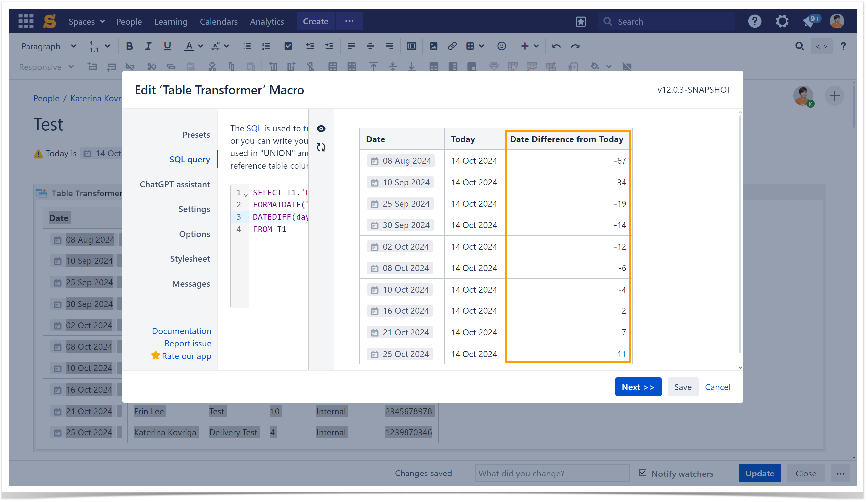Click the What did you change field
This screenshot has height=502, width=868.
(x=552, y=474)
